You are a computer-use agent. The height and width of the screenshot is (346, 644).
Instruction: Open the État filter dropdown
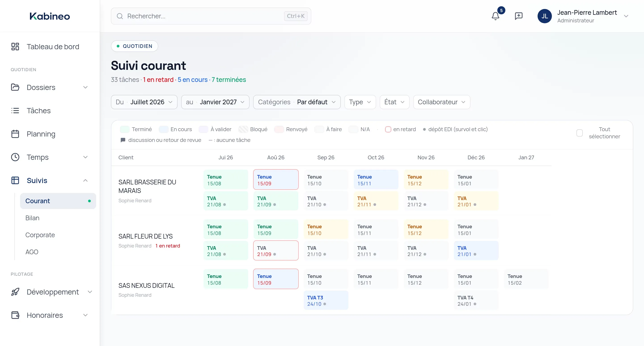[394, 102]
